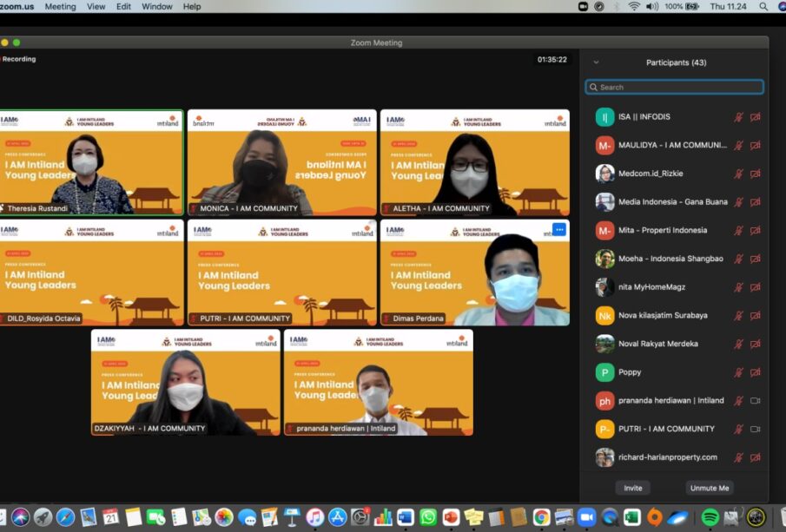The height and width of the screenshot is (532, 786).
Task: Open the View menu
Action: tap(96, 7)
